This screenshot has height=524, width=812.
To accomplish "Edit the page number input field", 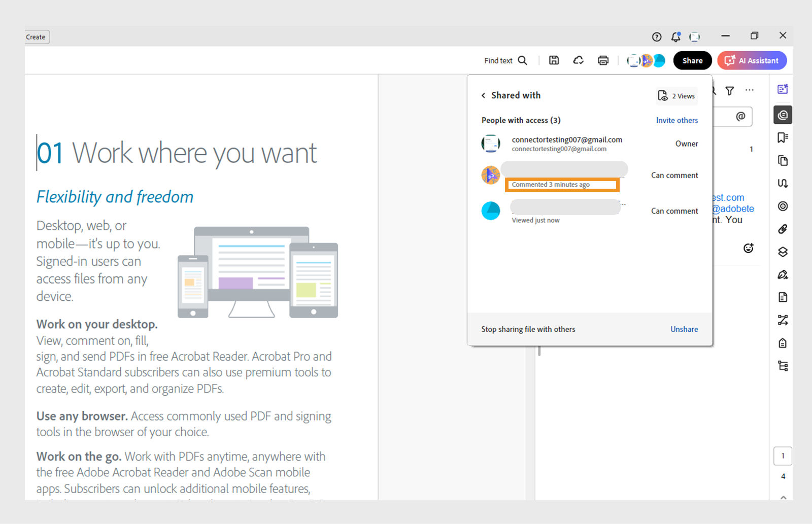I will tap(783, 456).
